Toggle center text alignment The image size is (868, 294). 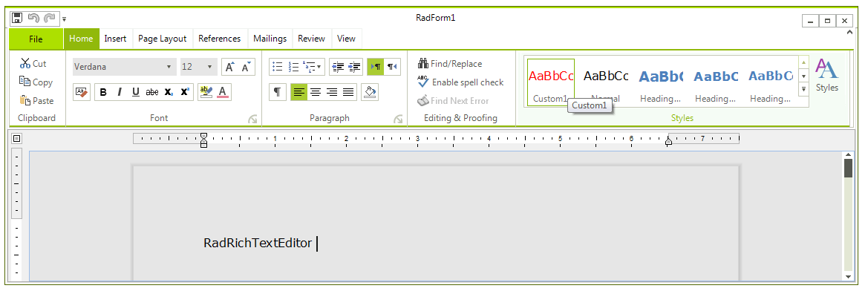(x=316, y=92)
